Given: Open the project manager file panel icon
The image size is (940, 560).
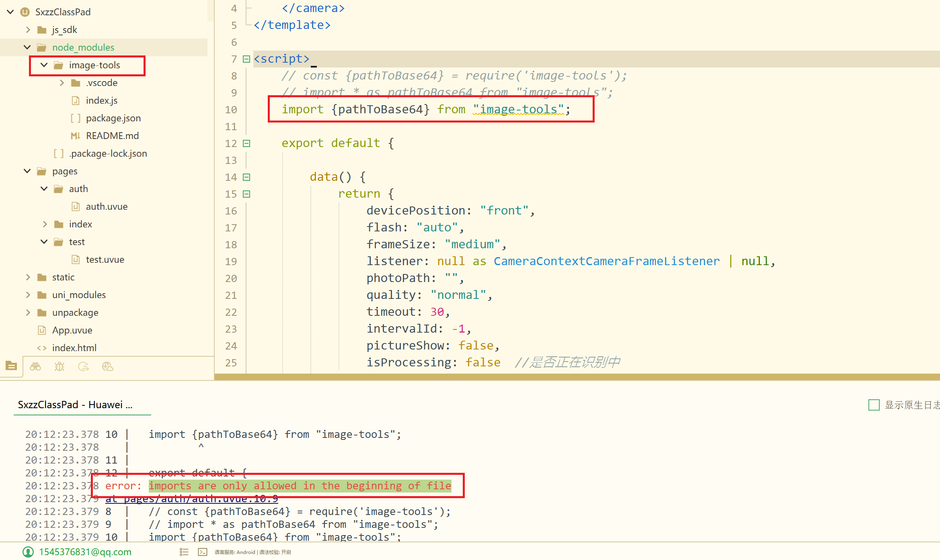Looking at the screenshot, I should click(x=11, y=366).
